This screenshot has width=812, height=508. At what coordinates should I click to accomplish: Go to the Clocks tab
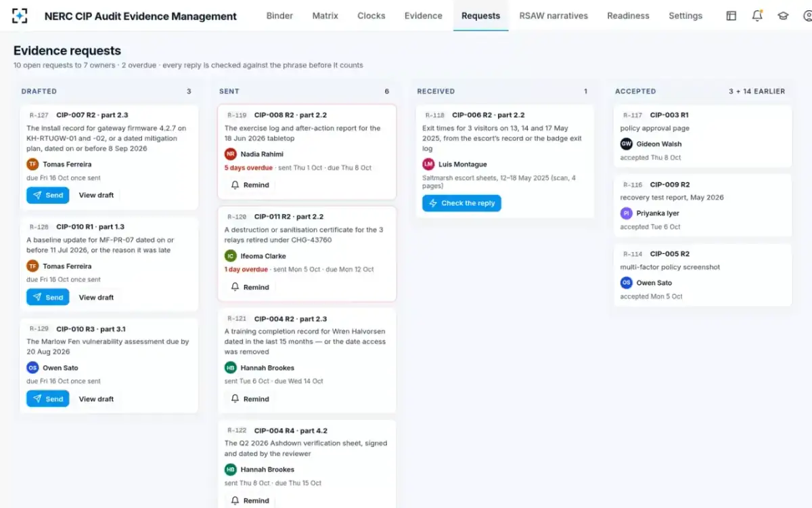click(x=371, y=16)
